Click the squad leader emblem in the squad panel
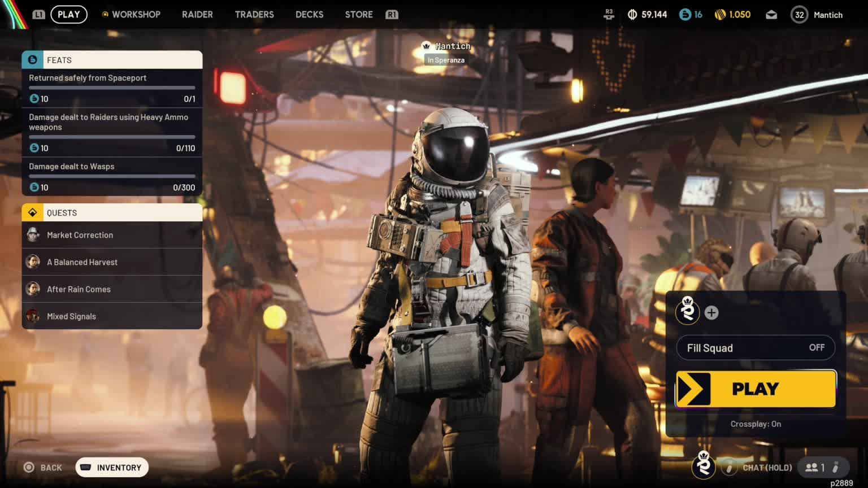The width and height of the screenshot is (868, 488). click(x=688, y=312)
